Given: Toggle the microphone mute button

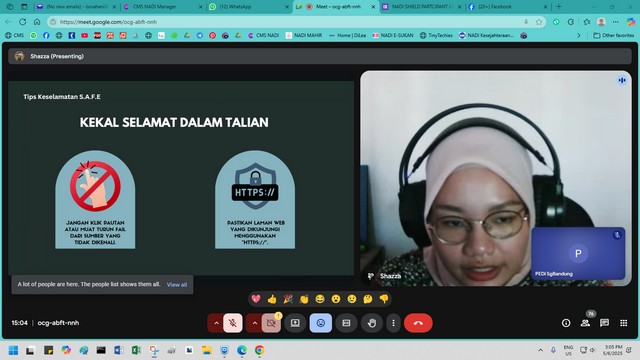Looking at the screenshot, I should 233,323.
